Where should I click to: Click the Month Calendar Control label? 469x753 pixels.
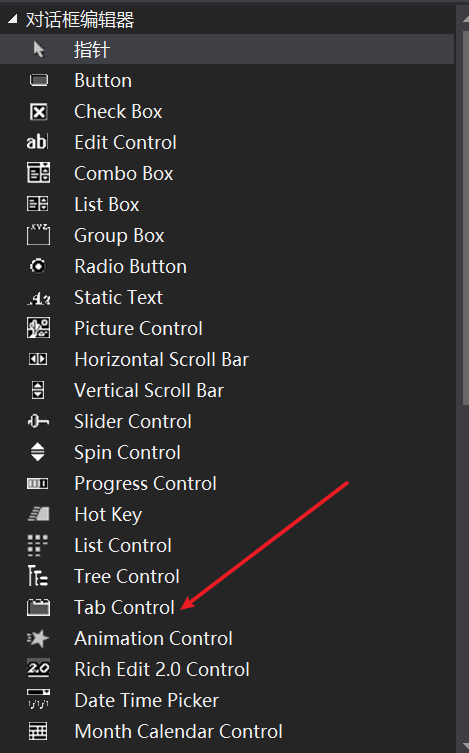[179, 731]
